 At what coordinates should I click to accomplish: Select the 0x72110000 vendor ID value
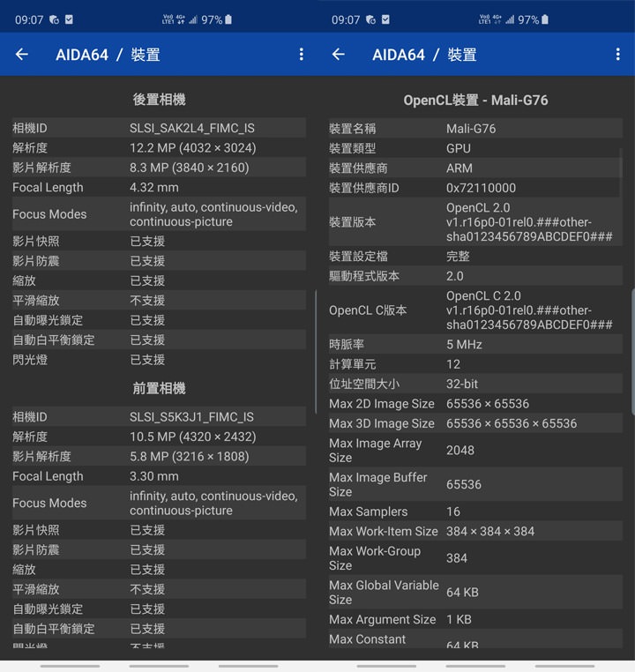(x=482, y=188)
